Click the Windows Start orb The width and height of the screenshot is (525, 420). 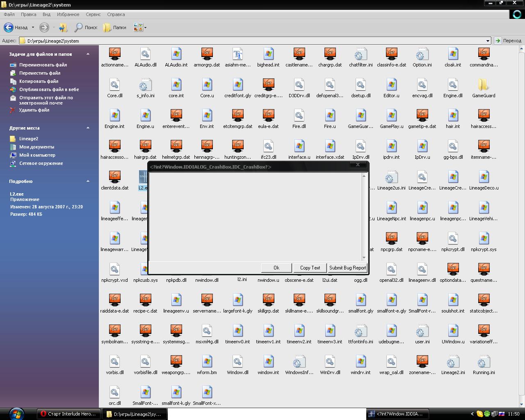click(x=16, y=413)
